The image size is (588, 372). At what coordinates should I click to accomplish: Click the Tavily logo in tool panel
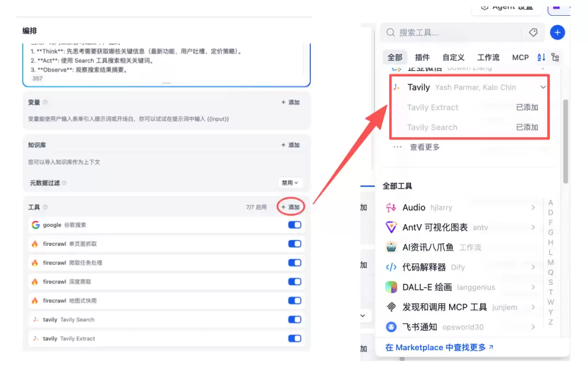397,87
